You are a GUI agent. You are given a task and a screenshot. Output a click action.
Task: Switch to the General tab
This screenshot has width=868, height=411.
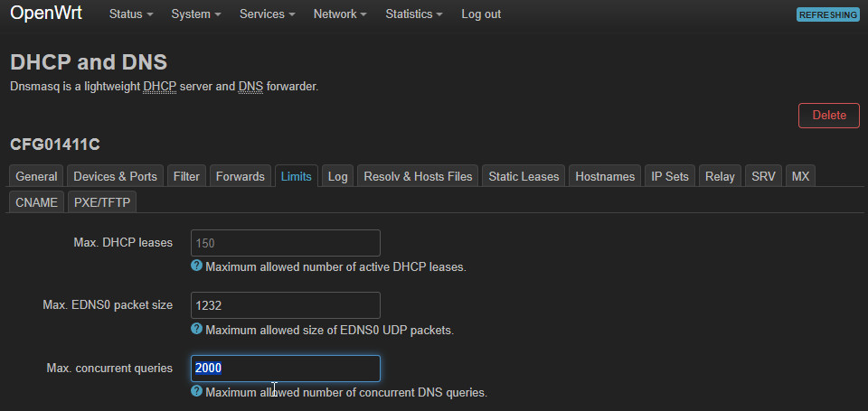tap(36, 176)
